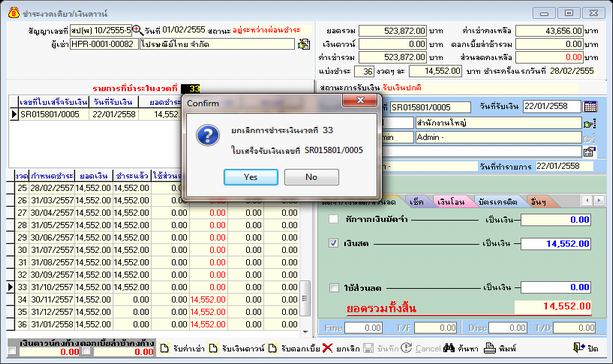The width and height of the screenshot is (613, 364).
Task: Click the total rent field 523,872.00 ยอดรวม
Action: pos(393,30)
